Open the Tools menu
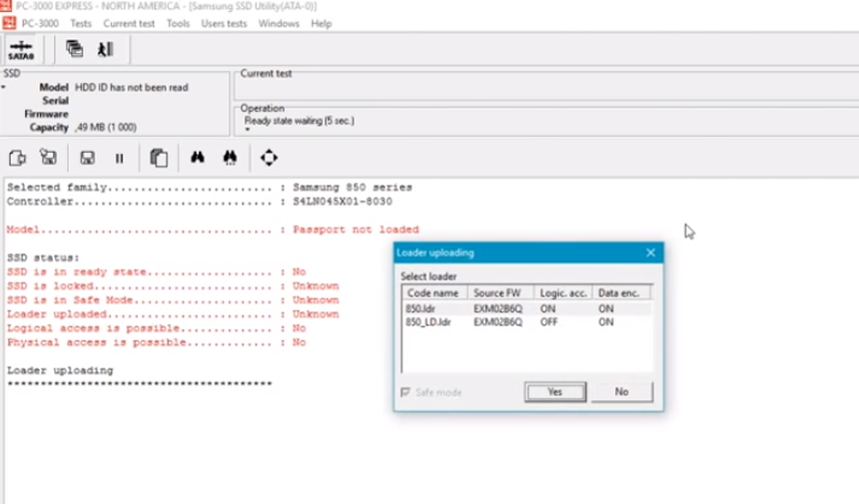The width and height of the screenshot is (859, 504). tap(178, 24)
